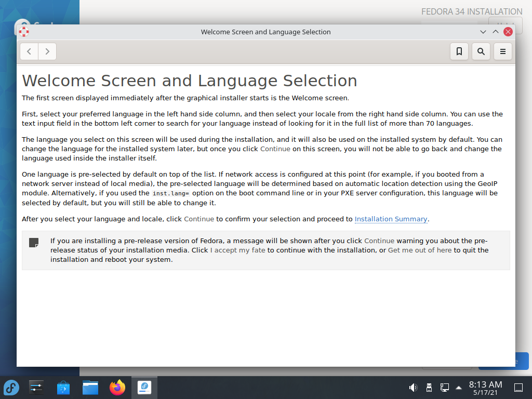Switch to the Fedora installer taskbar entry

(x=144, y=388)
